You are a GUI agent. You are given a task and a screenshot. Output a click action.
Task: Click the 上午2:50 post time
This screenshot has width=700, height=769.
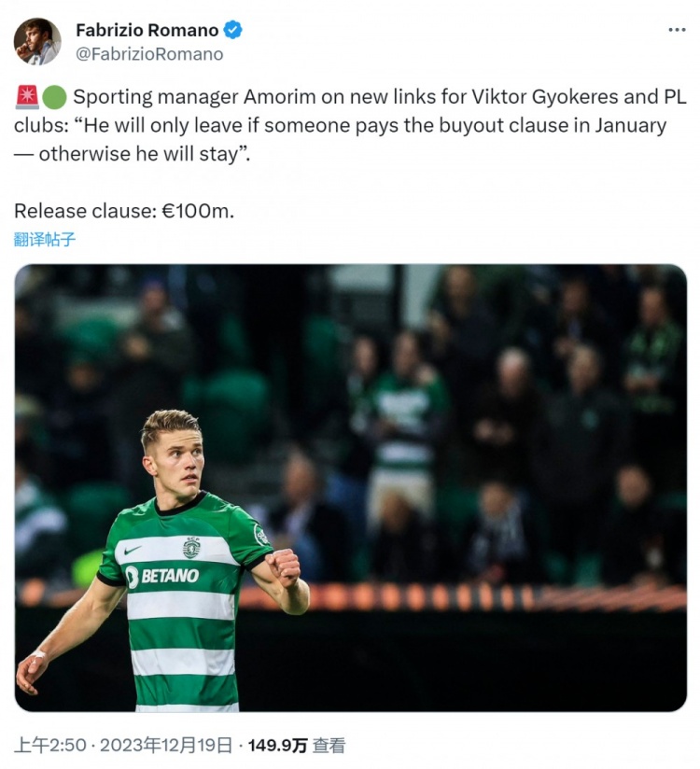(x=49, y=745)
